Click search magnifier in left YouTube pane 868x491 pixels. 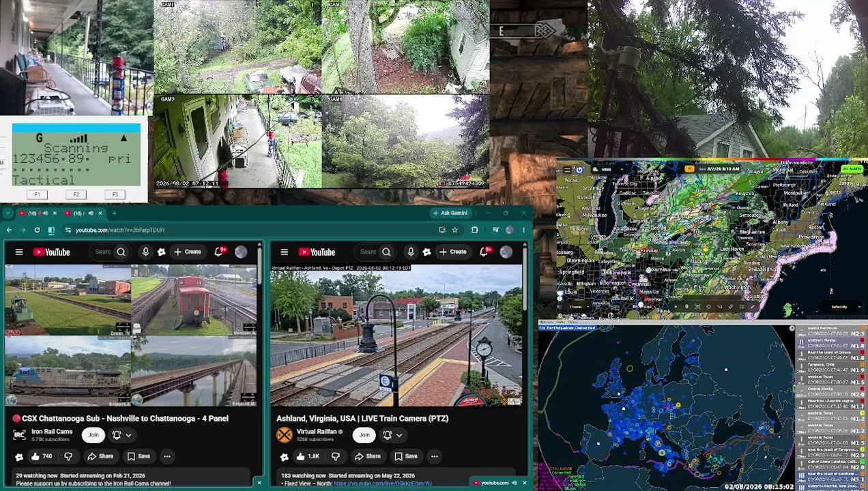point(121,252)
